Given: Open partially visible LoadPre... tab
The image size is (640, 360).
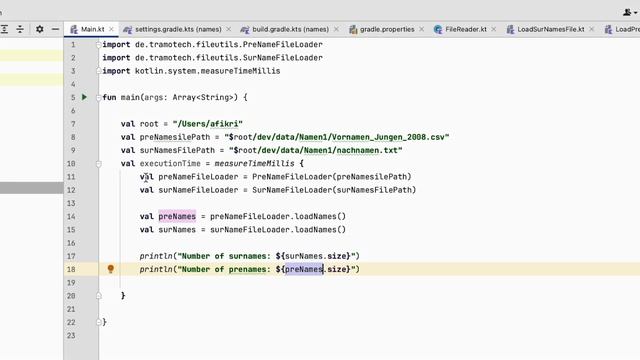Looking at the screenshot, I should pyautogui.click(x=622, y=29).
